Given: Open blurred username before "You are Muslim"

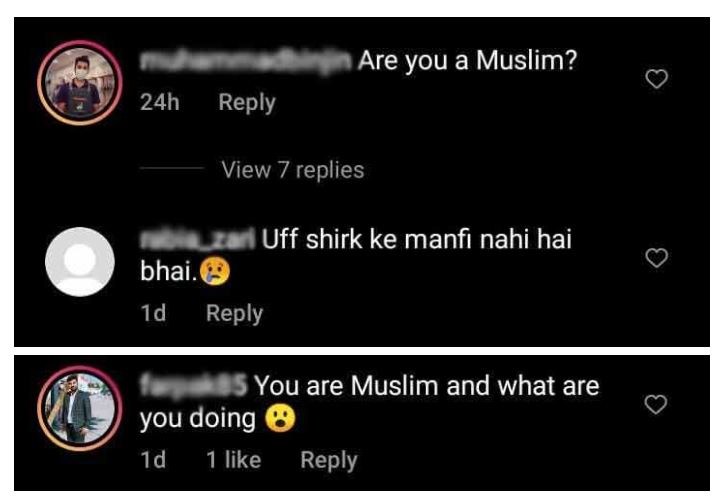Looking at the screenshot, I should coord(194,386).
